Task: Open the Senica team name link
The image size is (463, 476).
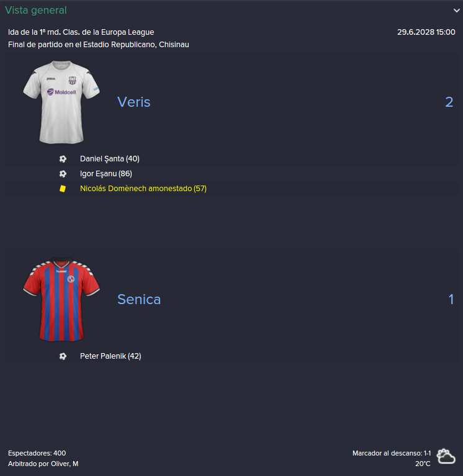Action: click(139, 299)
